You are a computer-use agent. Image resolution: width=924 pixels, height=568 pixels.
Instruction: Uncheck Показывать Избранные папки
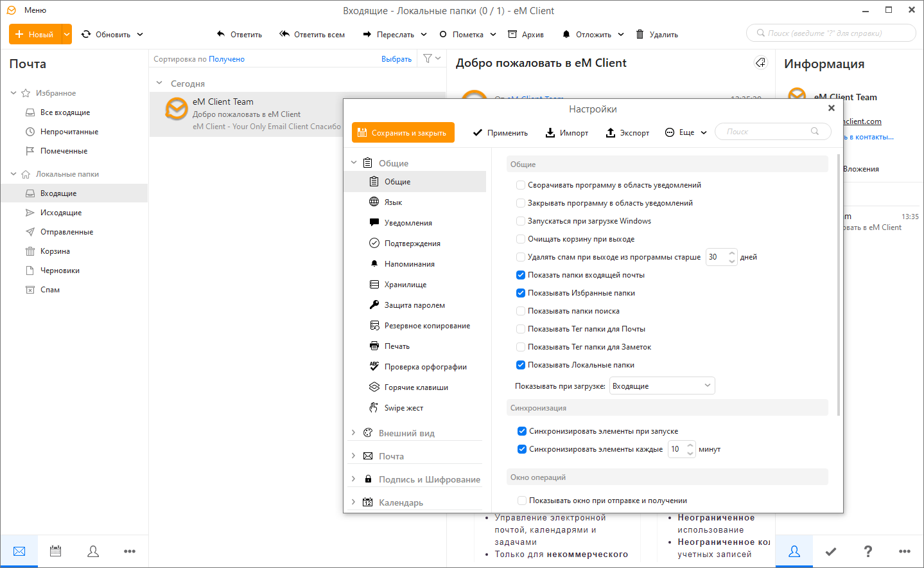[521, 293]
